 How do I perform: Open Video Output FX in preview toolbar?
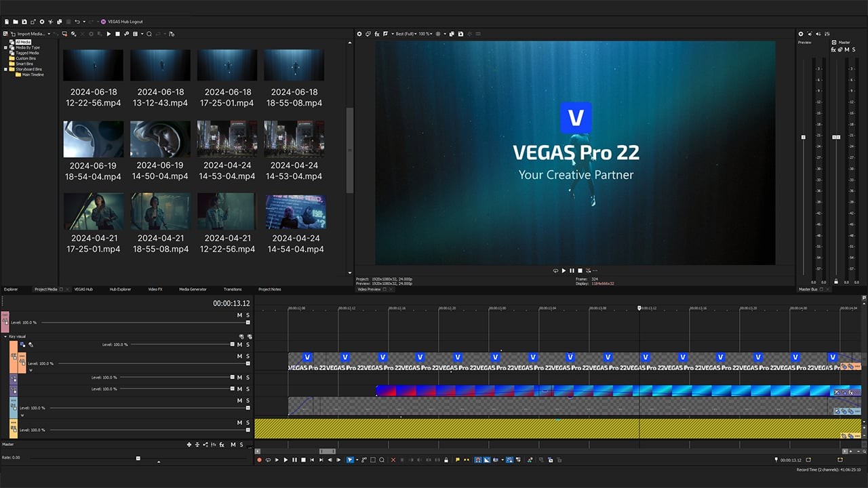(x=377, y=34)
